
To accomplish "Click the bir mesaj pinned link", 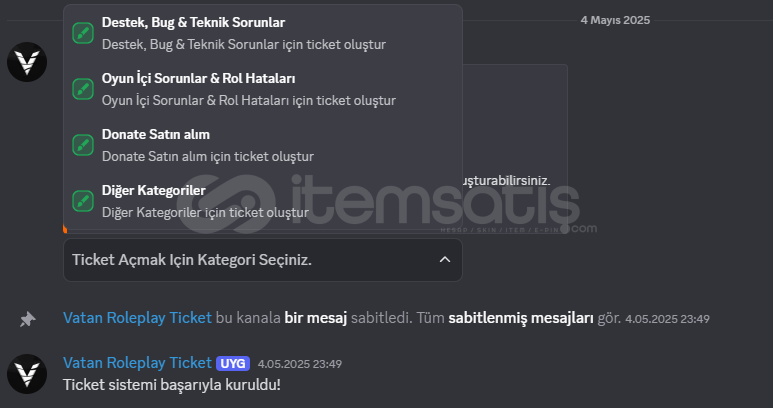I will 315,318.
